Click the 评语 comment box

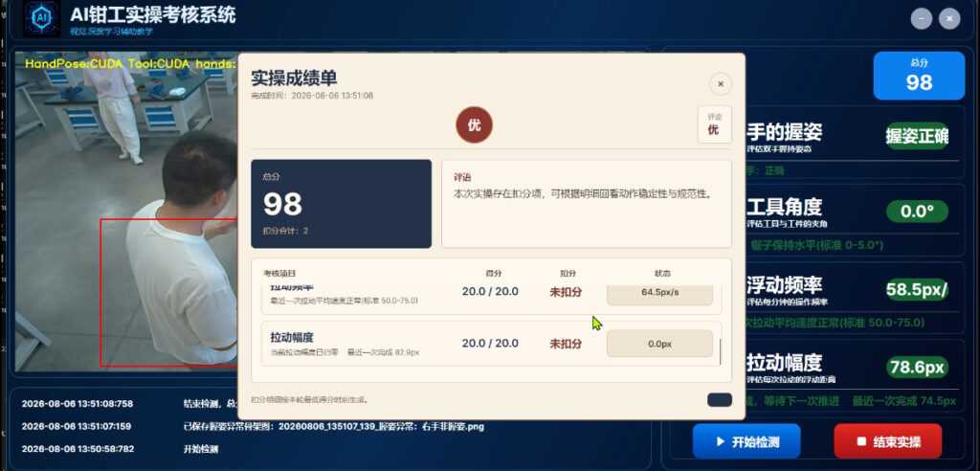[x=587, y=204]
